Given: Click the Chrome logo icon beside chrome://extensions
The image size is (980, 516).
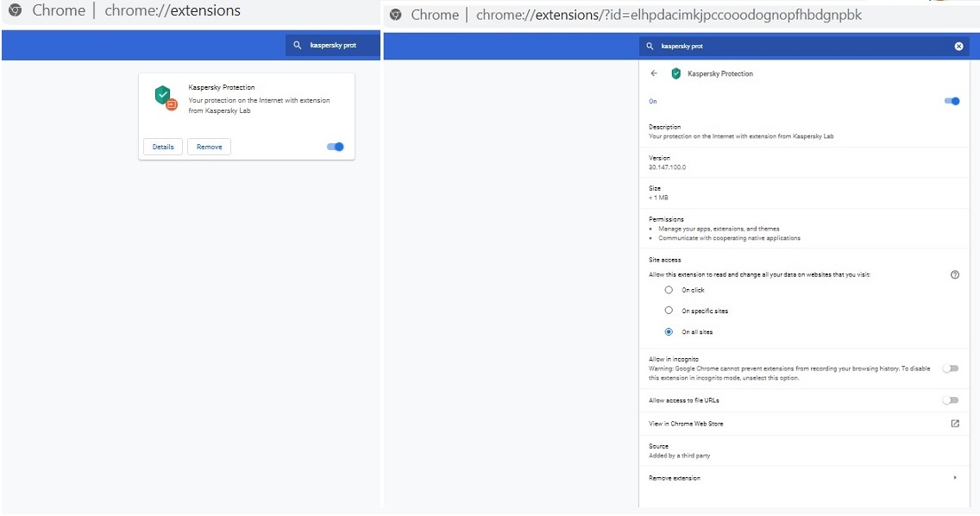Looking at the screenshot, I should (x=15, y=10).
